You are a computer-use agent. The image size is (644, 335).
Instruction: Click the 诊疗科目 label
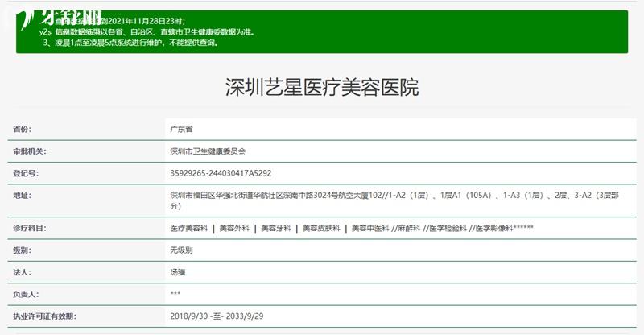(30, 228)
